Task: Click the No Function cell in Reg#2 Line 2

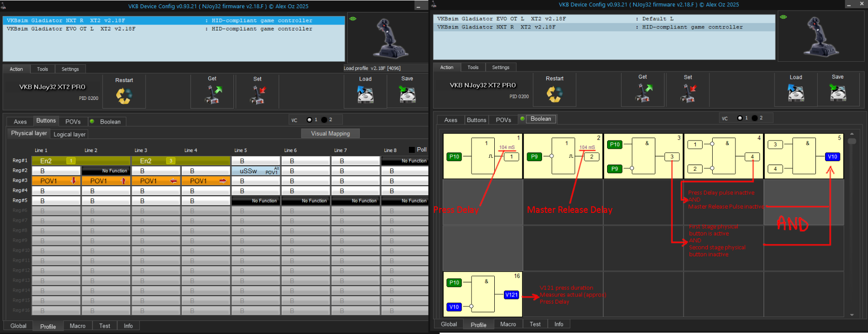Action: point(106,171)
